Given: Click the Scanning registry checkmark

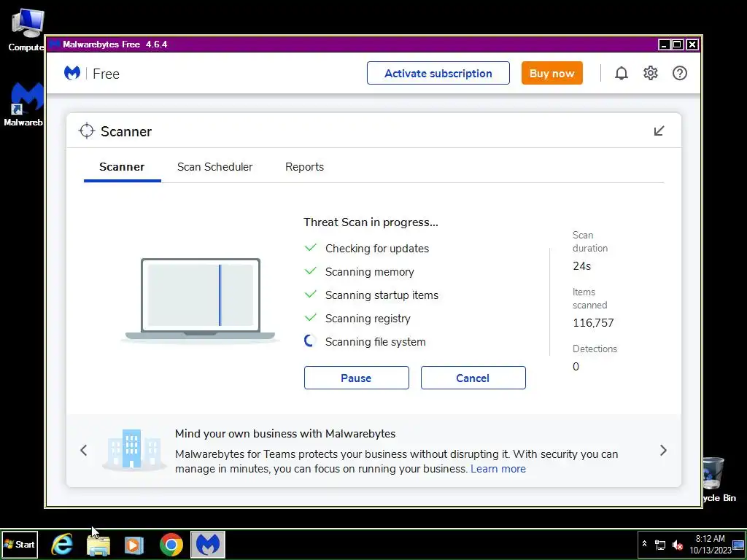Looking at the screenshot, I should pyautogui.click(x=310, y=318).
